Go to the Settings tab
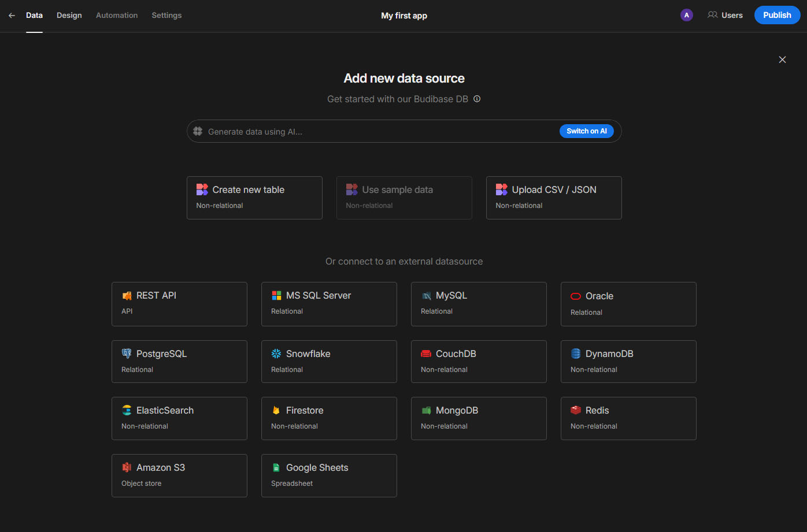 tap(166, 16)
